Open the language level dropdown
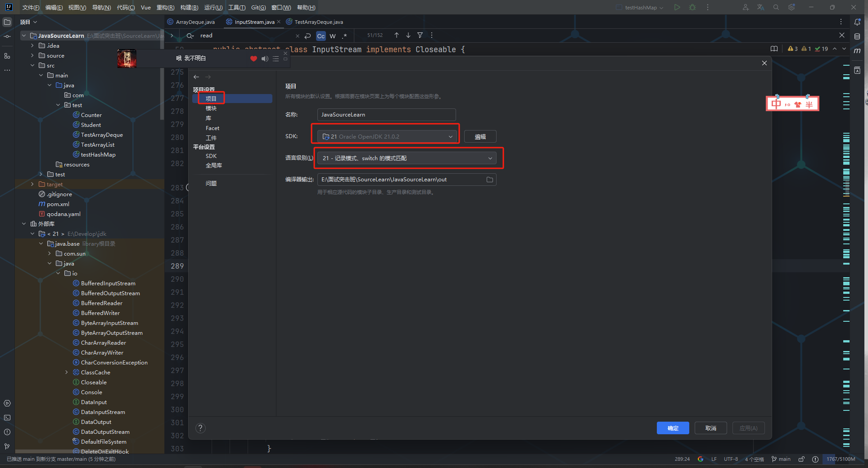868x468 pixels. (407, 158)
